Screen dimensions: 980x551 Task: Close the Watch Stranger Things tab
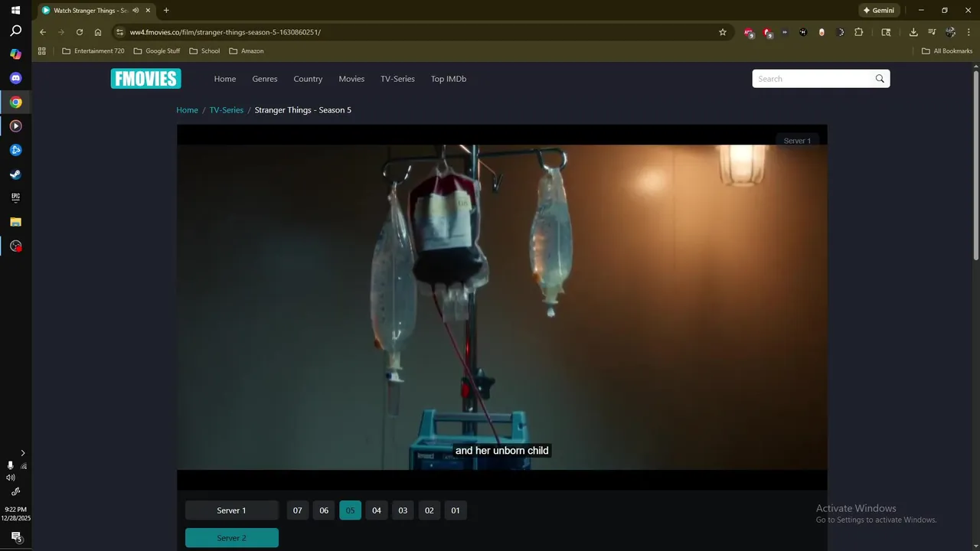(x=148, y=11)
